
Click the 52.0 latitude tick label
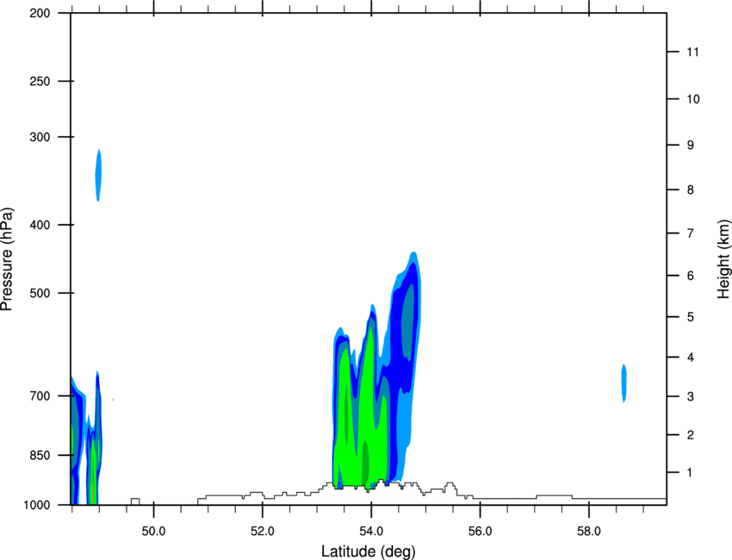pos(263,532)
